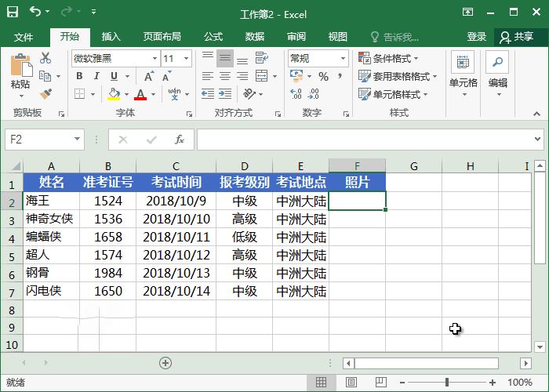The width and height of the screenshot is (549, 392).
Task: Click the text orientation icon
Action: tap(249, 94)
